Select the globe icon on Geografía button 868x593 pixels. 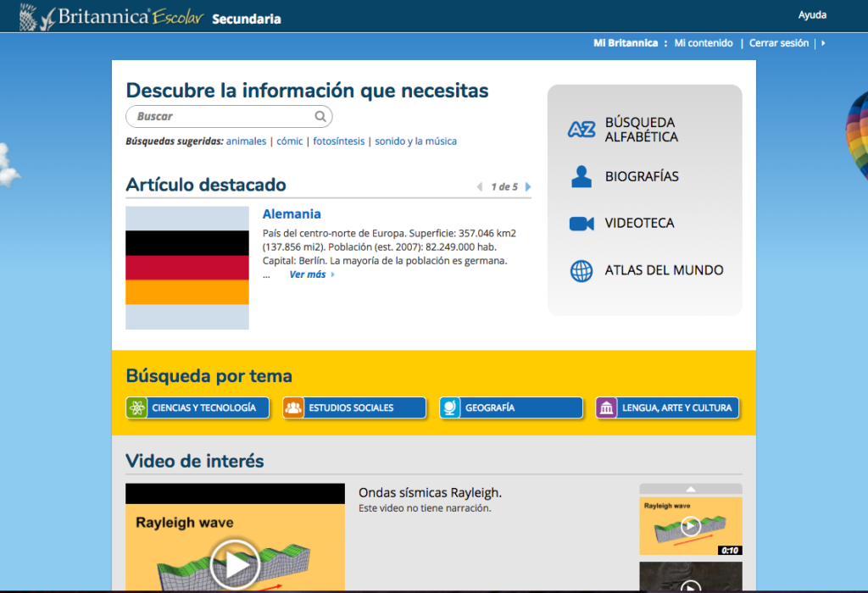tap(450, 407)
